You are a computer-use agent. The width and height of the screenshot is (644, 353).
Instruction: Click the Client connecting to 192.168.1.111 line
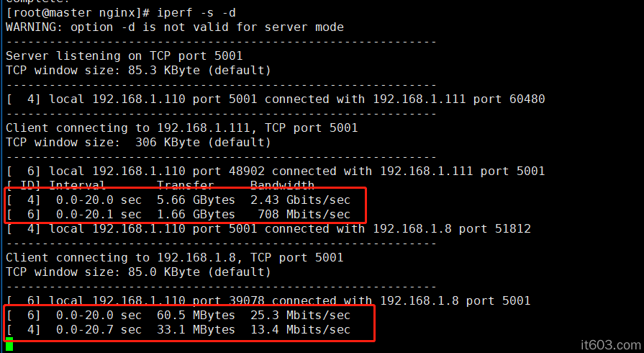[181, 128]
